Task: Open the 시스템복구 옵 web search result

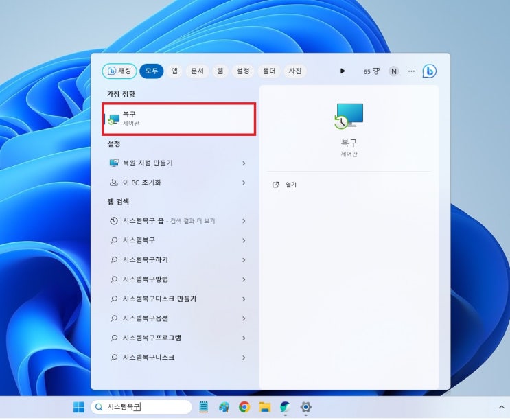Action: click(x=178, y=221)
